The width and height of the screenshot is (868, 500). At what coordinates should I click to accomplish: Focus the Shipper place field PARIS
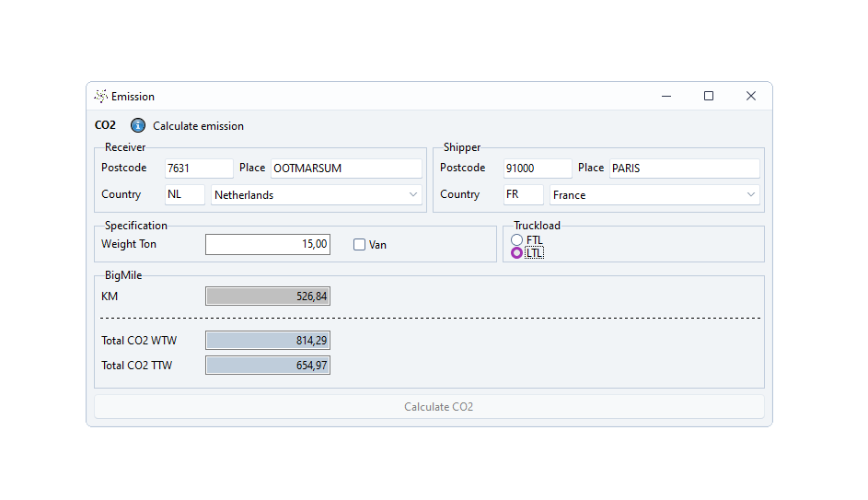tap(685, 169)
